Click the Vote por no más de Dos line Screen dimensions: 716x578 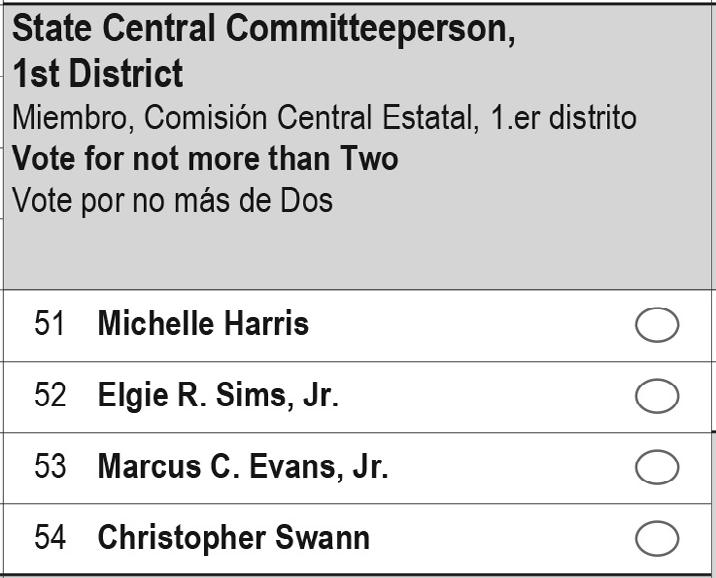click(173, 200)
